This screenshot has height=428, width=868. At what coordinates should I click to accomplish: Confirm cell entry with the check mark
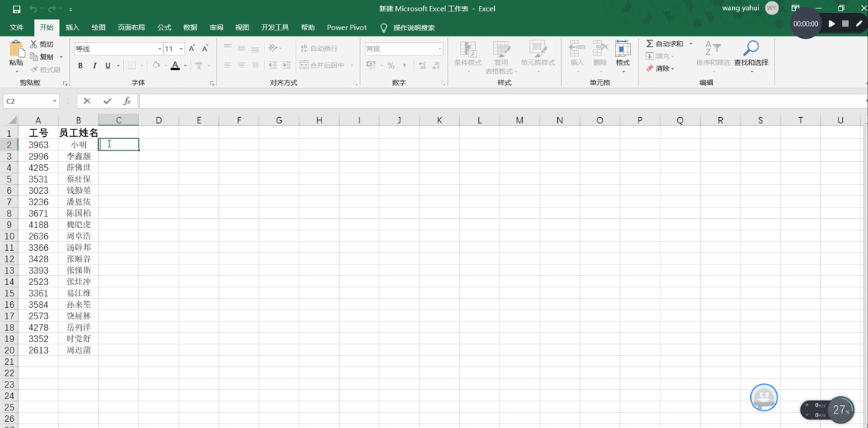click(x=107, y=101)
